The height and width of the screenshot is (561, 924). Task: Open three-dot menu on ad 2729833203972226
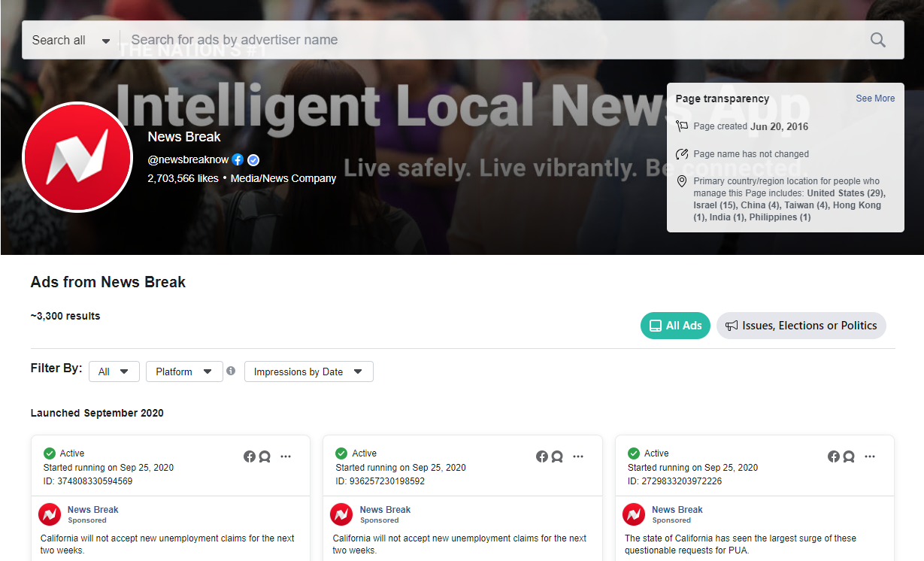pyautogui.click(x=870, y=456)
